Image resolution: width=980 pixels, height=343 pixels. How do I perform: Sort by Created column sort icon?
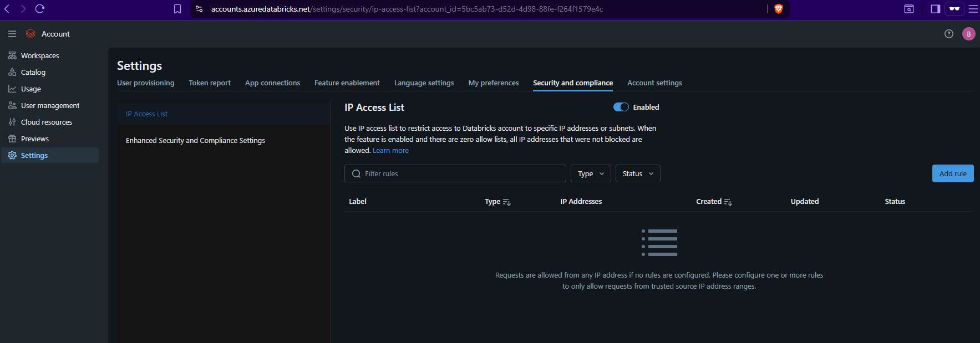point(728,202)
